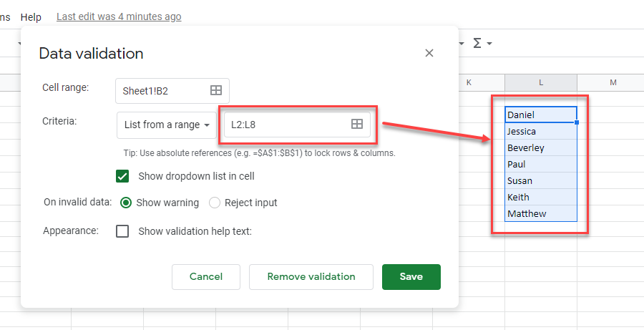This screenshot has height=330, width=644.
Task: Select the column L header
Action: pyautogui.click(x=541, y=82)
